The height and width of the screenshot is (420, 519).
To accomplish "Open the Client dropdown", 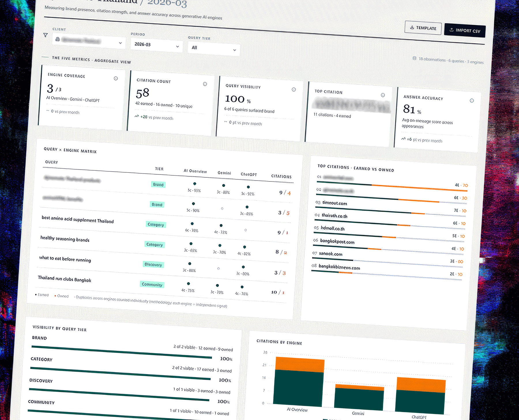I will tap(89, 41).
